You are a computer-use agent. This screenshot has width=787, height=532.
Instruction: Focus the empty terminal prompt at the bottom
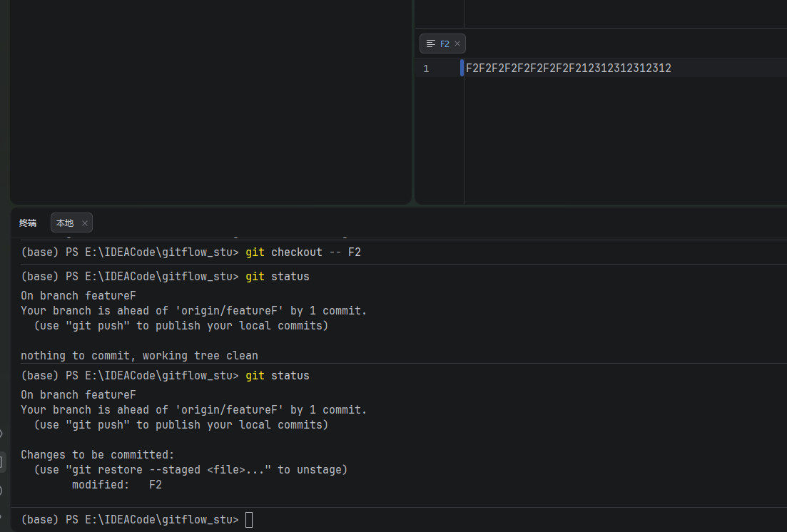click(249, 519)
